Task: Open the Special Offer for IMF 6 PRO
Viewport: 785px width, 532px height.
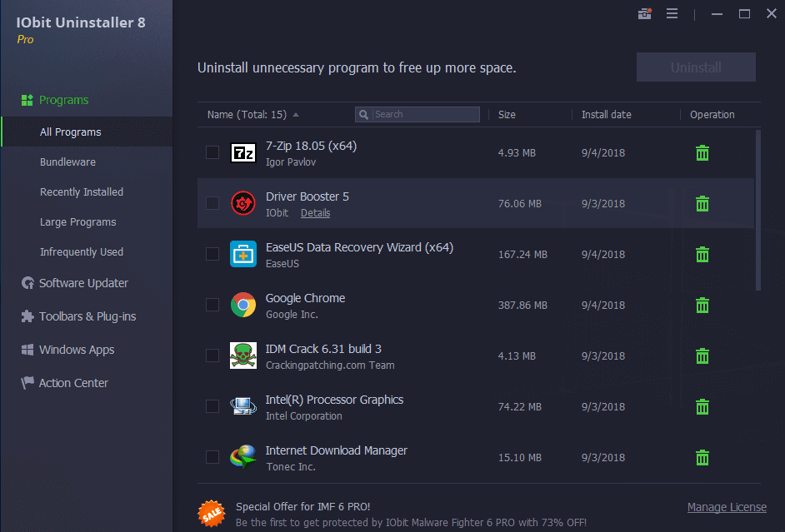Action: click(x=302, y=506)
